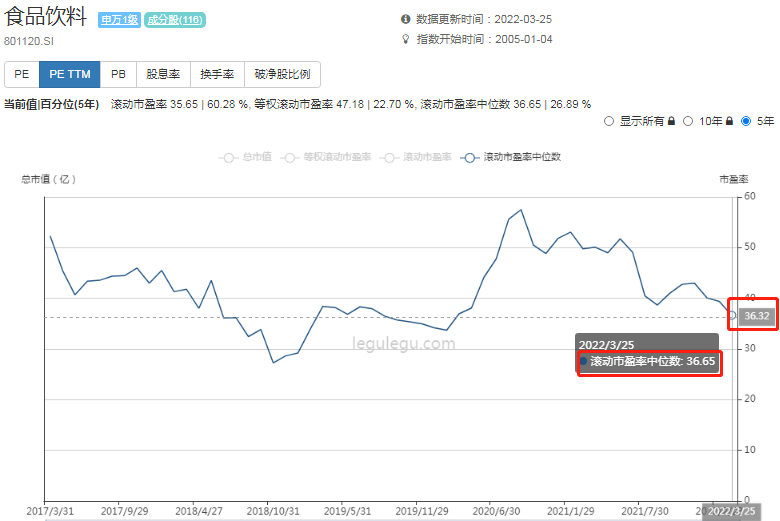
Task: Click the highlighted 2022/3/25 axis label
Action: 731,511
